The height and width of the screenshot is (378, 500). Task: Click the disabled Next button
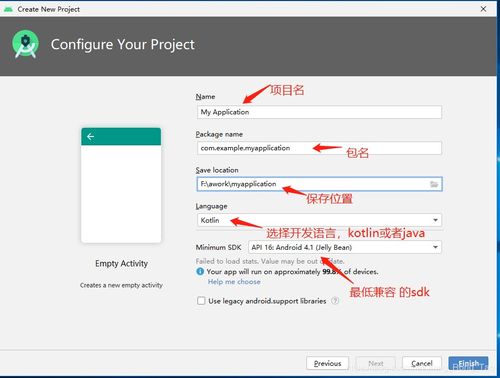tap(376, 363)
